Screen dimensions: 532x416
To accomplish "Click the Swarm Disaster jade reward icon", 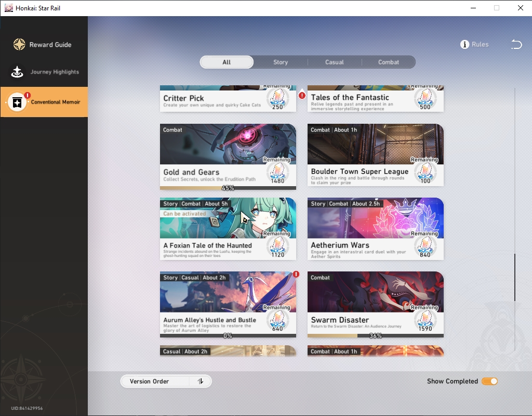I will pos(425,320).
